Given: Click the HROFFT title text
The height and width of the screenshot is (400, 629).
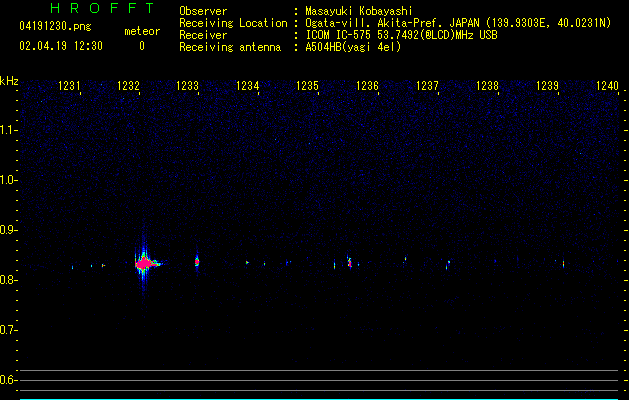Looking at the screenshot, I should [x=102, y=8].
